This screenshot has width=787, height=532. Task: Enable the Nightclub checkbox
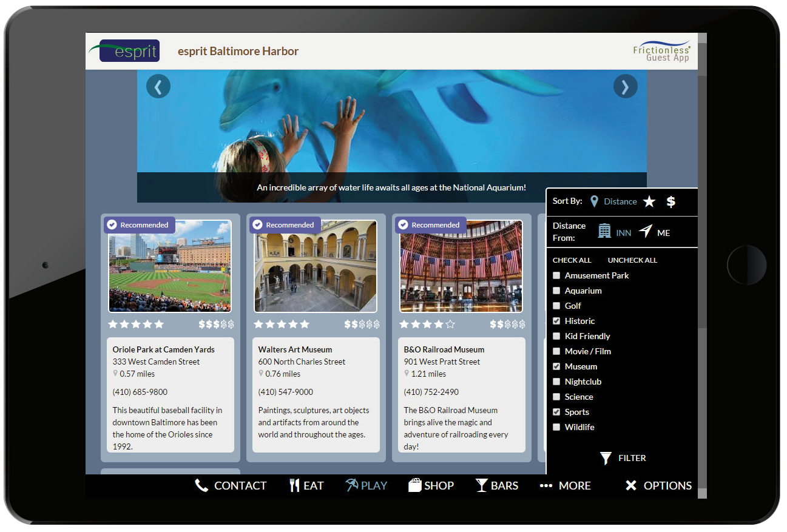pyautogui.click(x=556, y=382)
